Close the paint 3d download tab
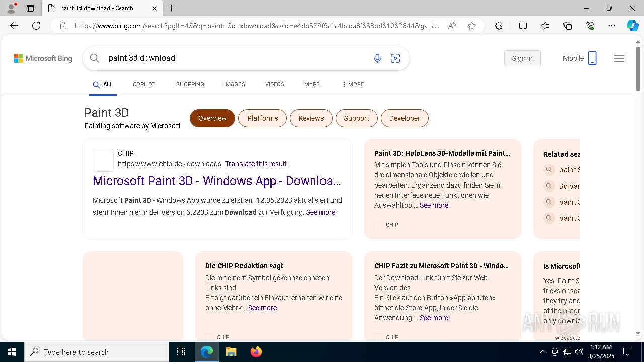 (x=155, y=8)
